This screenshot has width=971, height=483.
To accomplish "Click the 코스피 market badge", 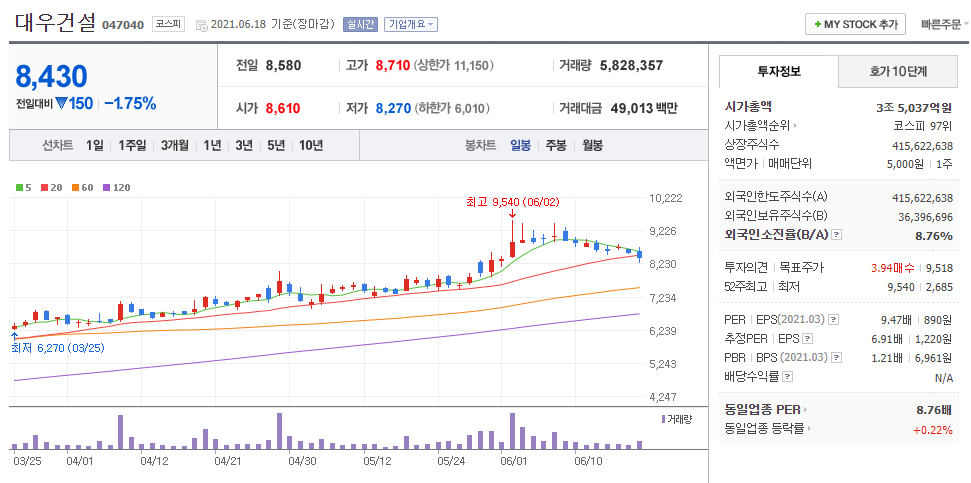I will pyautogui.click(x=168, y=25).
